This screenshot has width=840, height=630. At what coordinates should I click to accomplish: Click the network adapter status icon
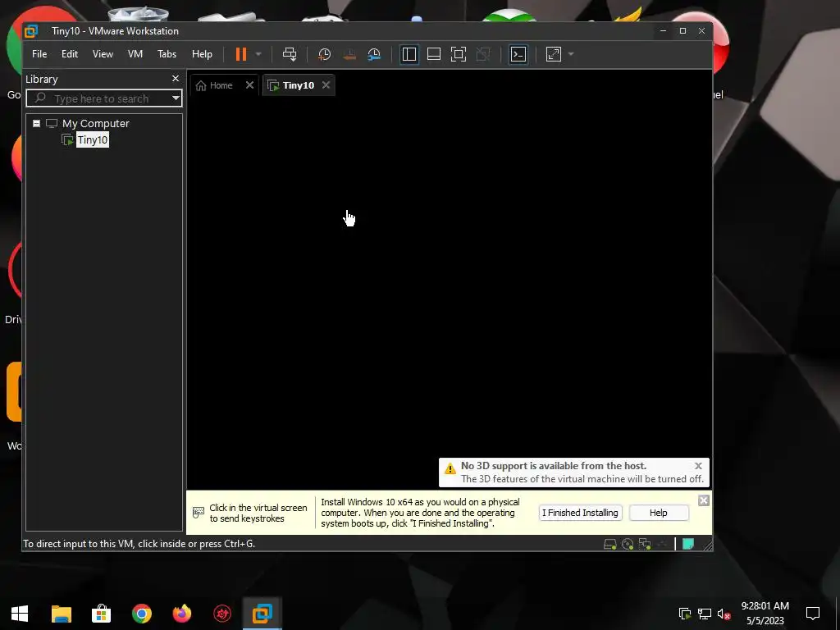click(645, 545)
